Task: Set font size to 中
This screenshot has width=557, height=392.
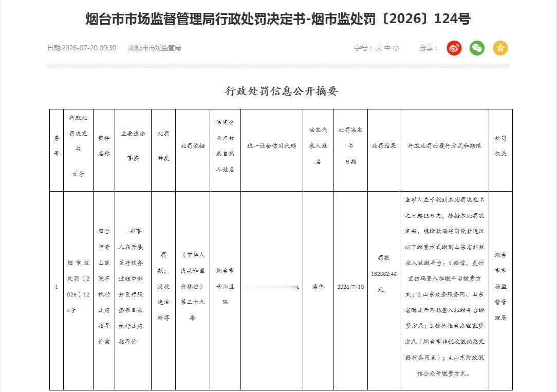Action: [x=387, y=48]
